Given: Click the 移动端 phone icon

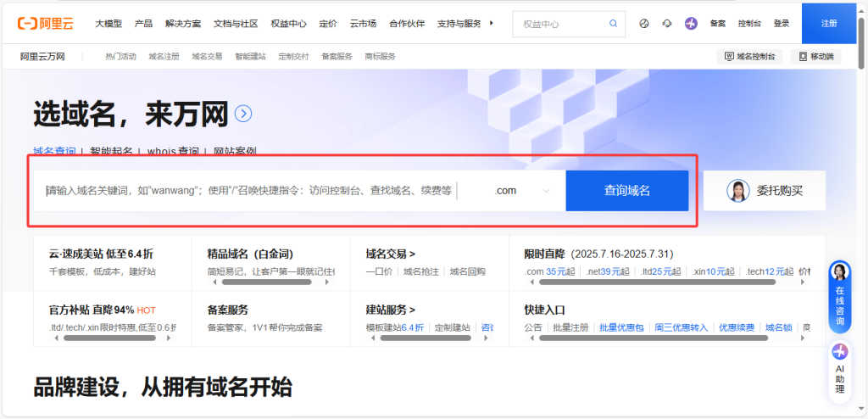Looking at the screenshot, I should [803, 57].
